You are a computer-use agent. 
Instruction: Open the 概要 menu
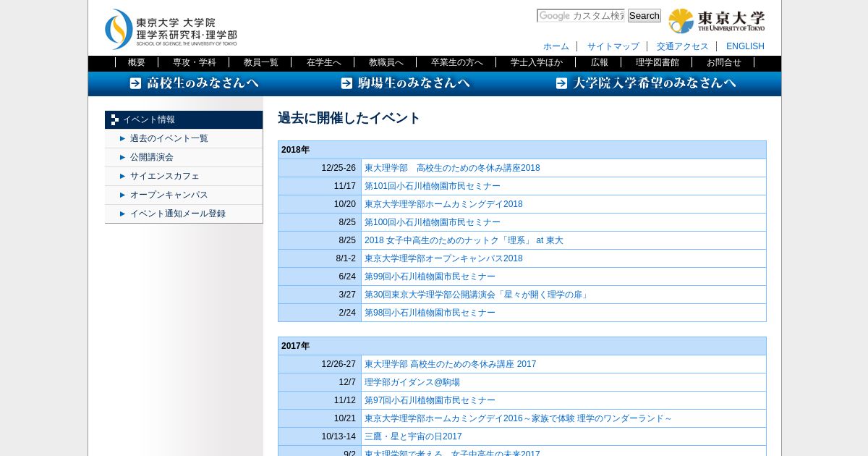pos(137,63)
